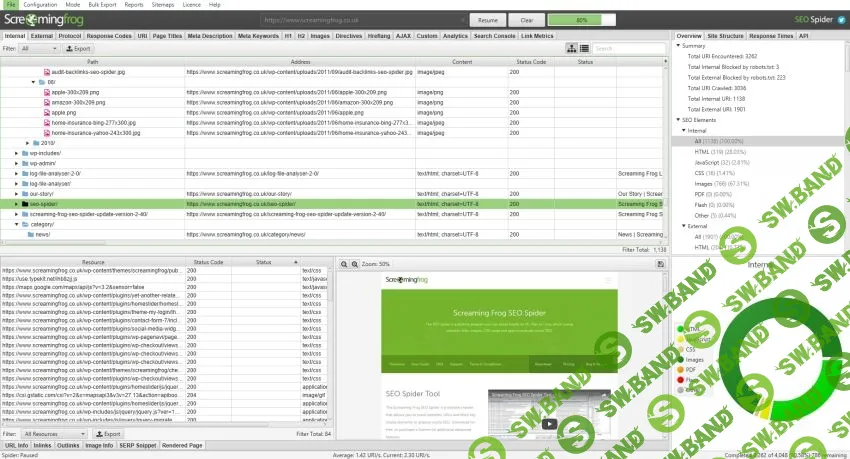Collapse the category/ folder
Viewport: 850px width, 459px height.
pos(16,224)
